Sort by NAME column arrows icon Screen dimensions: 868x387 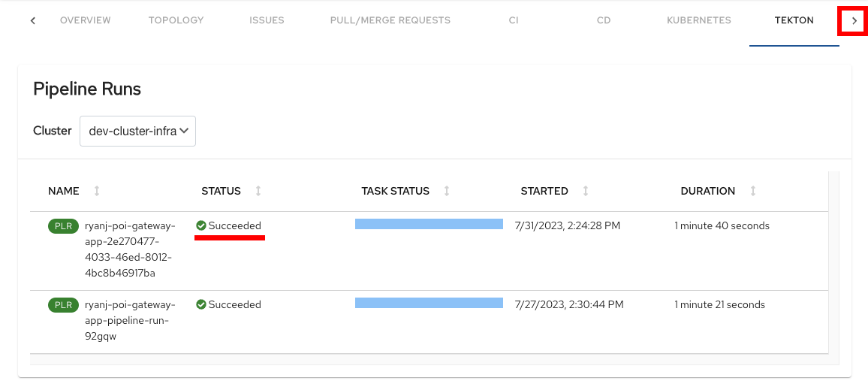(97, 191)
